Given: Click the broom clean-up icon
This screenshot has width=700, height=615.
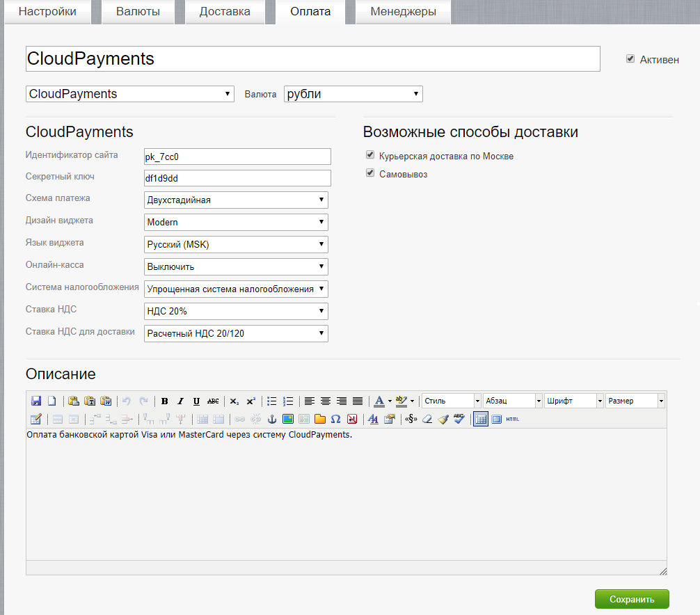Looking at the screenshot, I should click(443, 419).
